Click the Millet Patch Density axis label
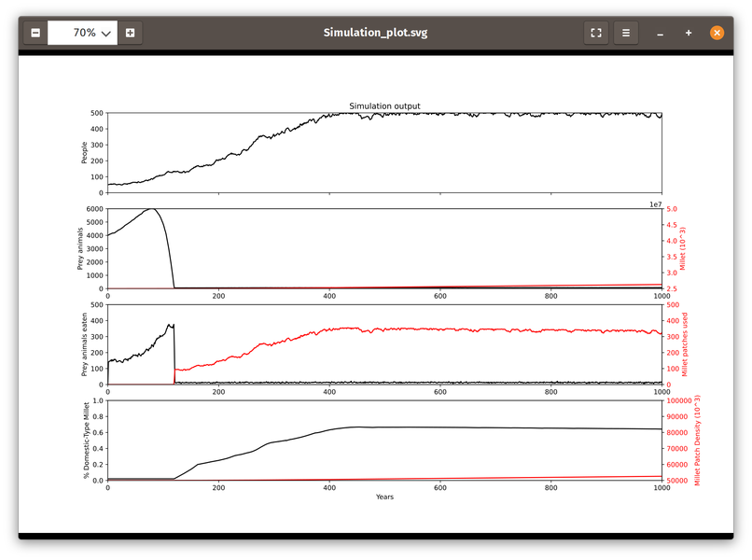 point(696,441)
